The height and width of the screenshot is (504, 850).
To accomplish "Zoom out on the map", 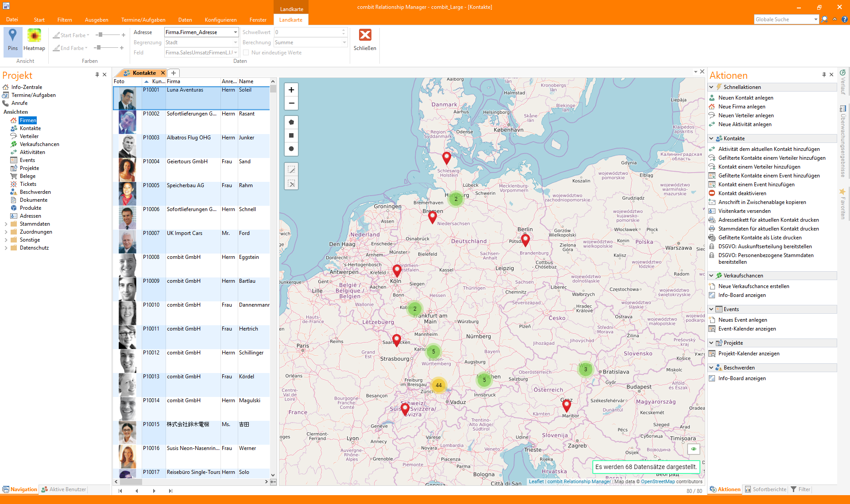I will point(291,103).
